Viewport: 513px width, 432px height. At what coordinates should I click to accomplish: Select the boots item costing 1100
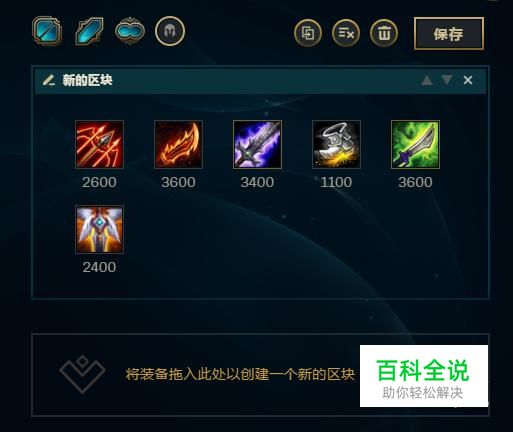(x=336, y=144)
